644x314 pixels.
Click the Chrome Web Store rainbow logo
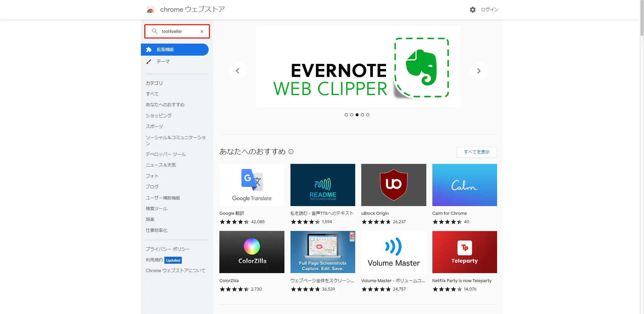click(150, 10)
